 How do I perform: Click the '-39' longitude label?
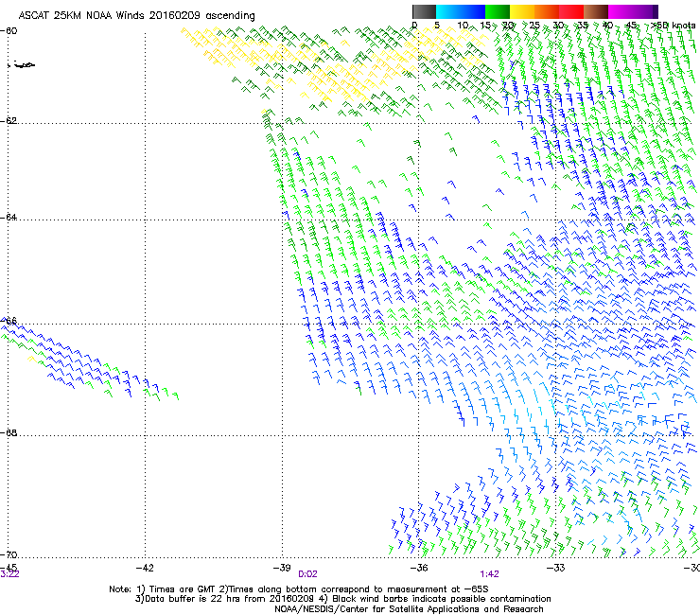(x=282, y=568)
